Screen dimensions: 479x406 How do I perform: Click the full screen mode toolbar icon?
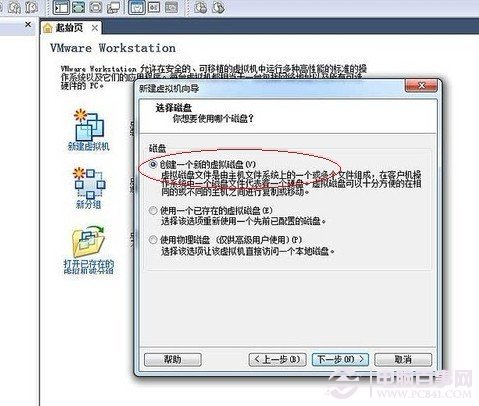[x=78, y=7]
